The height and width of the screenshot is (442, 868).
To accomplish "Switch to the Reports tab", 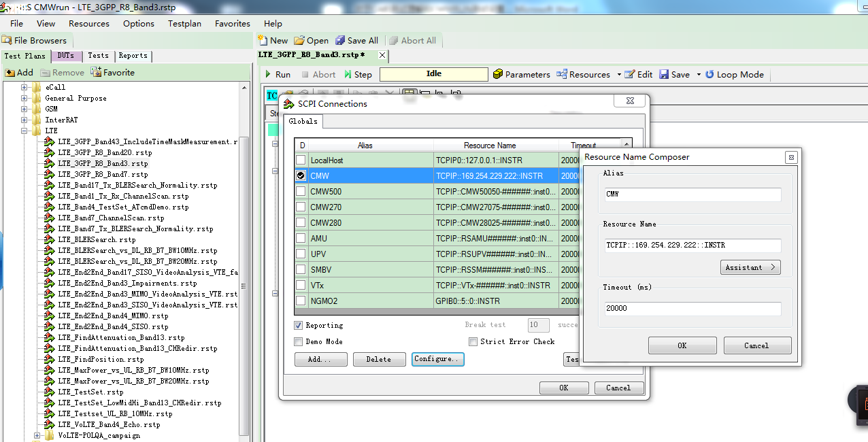I will 133,56.
